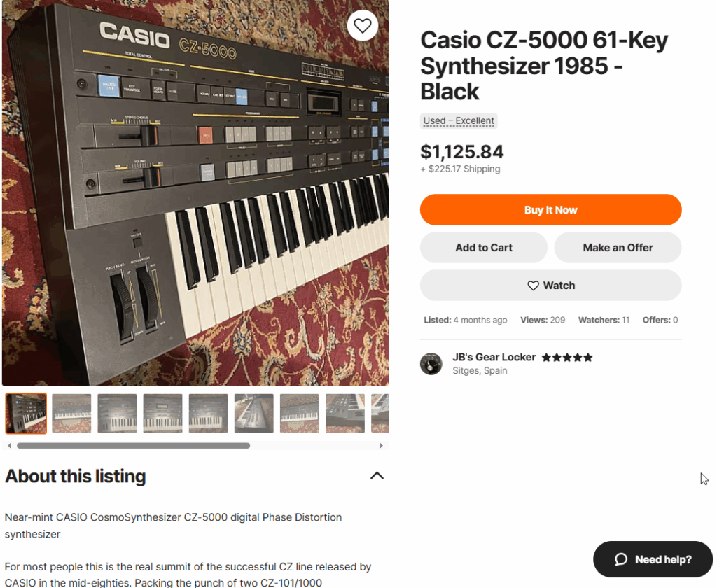Screen dimensions: 717x588
Task: Click Make an Offer button
Action: [x=618, y=248]
